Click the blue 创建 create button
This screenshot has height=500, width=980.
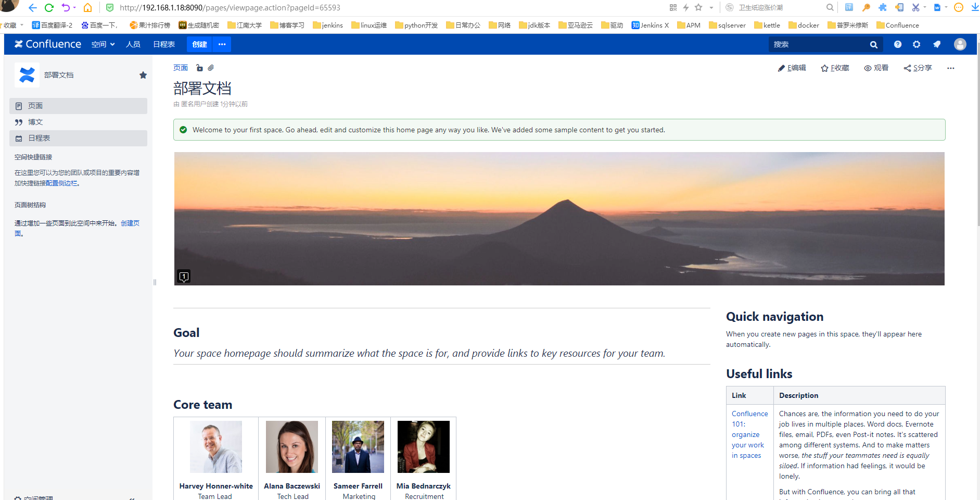(200, 44)
